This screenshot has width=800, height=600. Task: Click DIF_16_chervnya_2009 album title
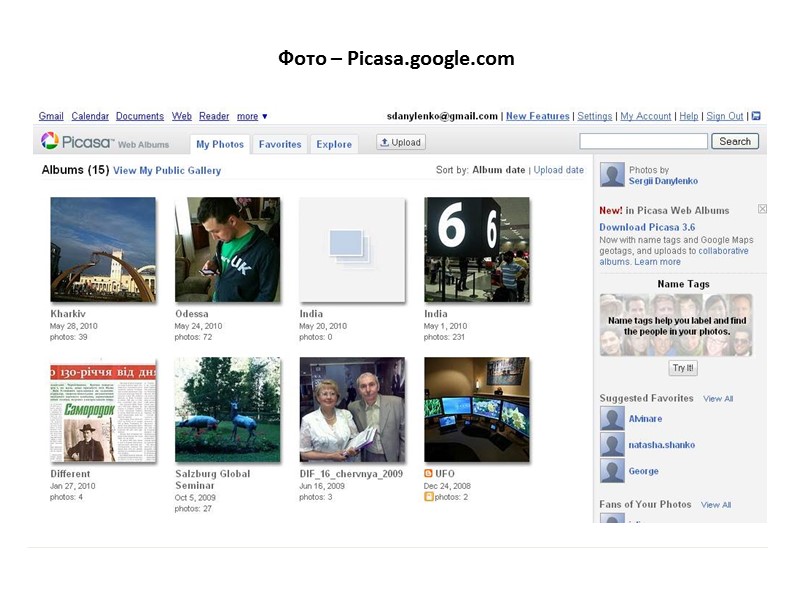pos(351,473)
